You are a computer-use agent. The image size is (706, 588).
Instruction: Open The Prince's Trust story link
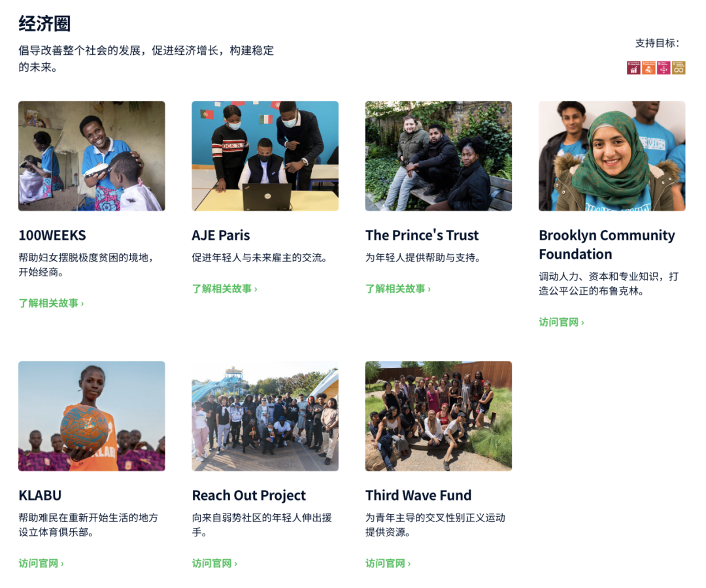click(x=398, y=289)
